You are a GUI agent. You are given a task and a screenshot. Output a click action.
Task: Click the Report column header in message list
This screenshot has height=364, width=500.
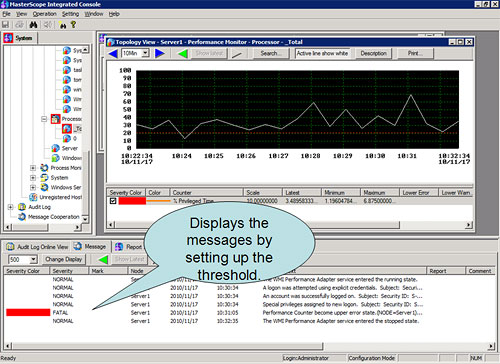click(446, 271)
